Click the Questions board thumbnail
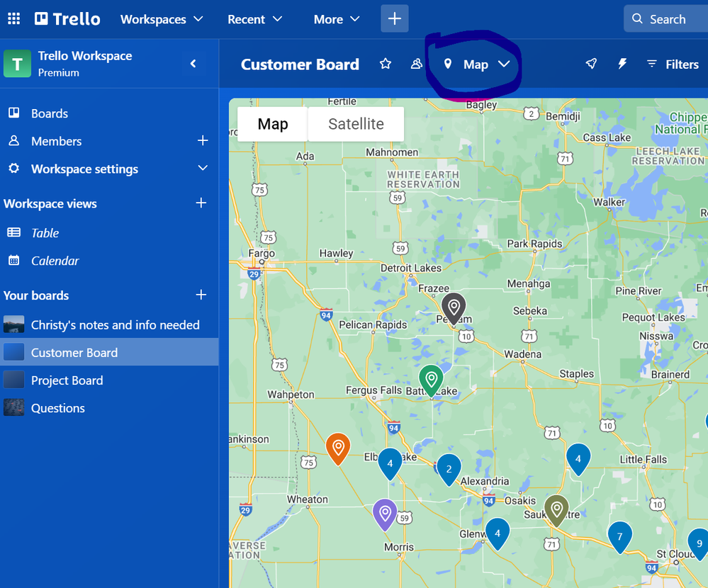The width and height of the screenshot is (708, 588). click(x=13, y=407)
